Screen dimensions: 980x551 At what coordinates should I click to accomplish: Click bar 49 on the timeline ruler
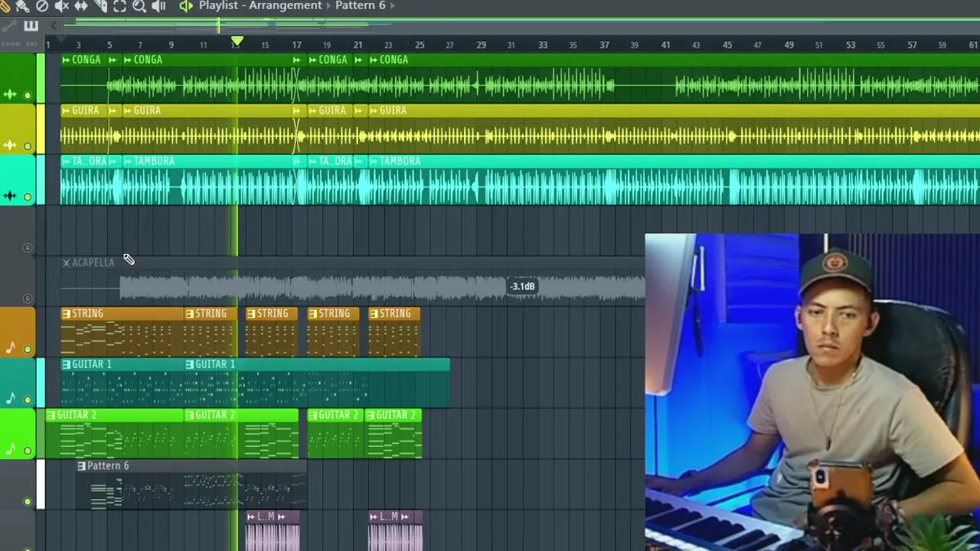pyautogui.click(x=789, y=45)
